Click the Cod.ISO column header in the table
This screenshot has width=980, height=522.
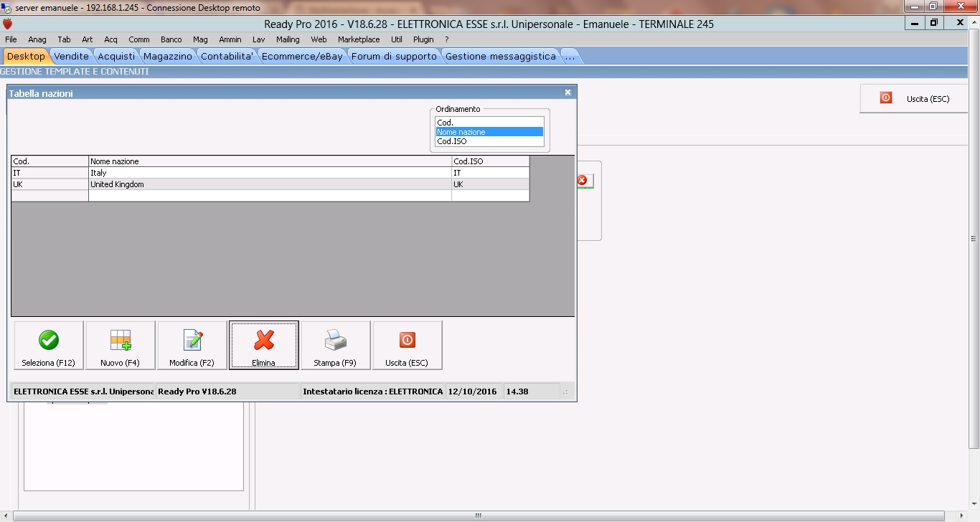[x=491, y=161]
